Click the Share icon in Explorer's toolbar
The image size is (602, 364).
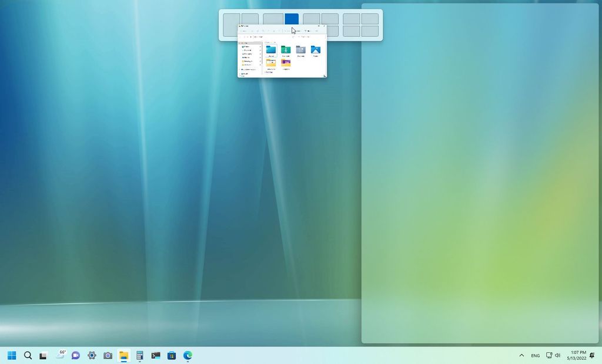(x=274, y=31)
